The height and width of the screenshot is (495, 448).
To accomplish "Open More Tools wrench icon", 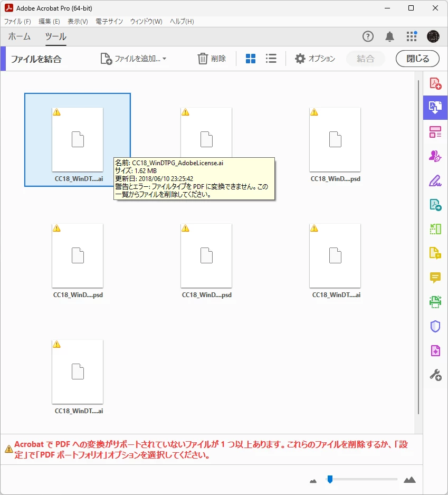I will pos(435,375).
